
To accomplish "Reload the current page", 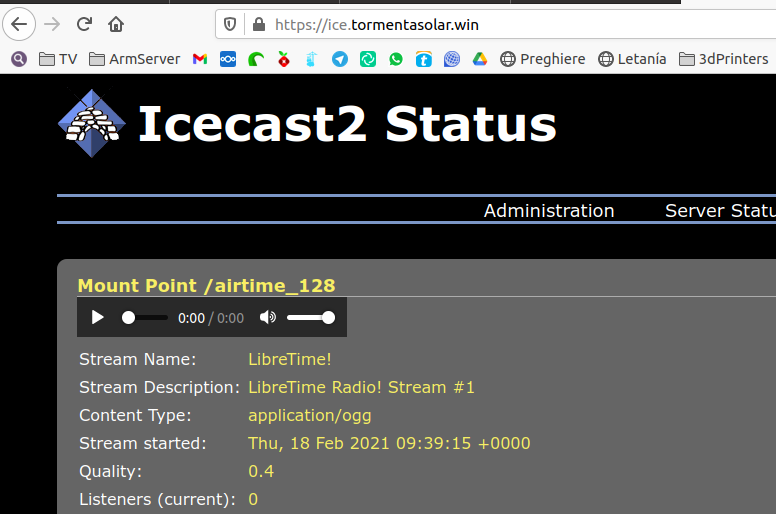I will pyautogui.click(x=84, y=24).
